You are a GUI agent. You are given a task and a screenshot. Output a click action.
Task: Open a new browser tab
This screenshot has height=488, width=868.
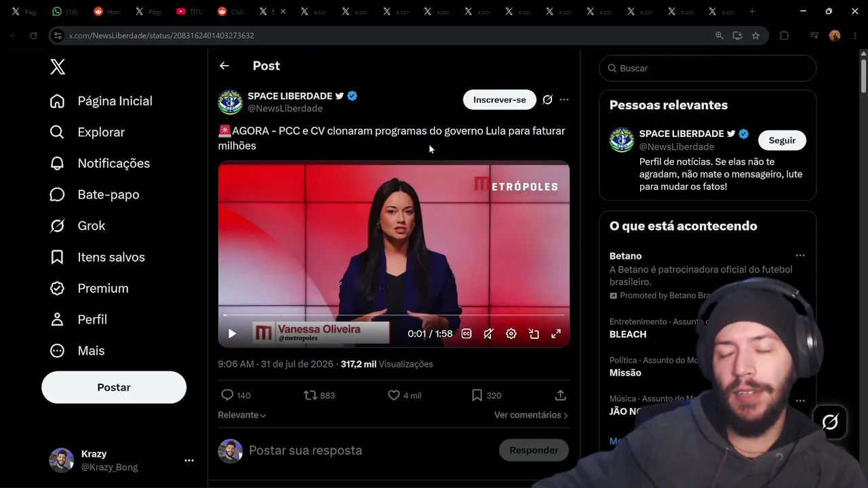pyautogui.click(x=751, y=12)
